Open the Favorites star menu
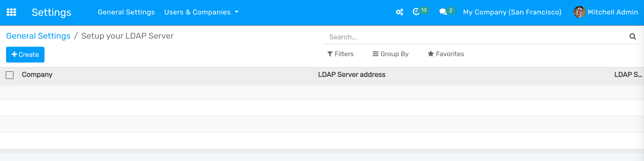The width and height of the screenshot is (644, 161). click(446, 54)
